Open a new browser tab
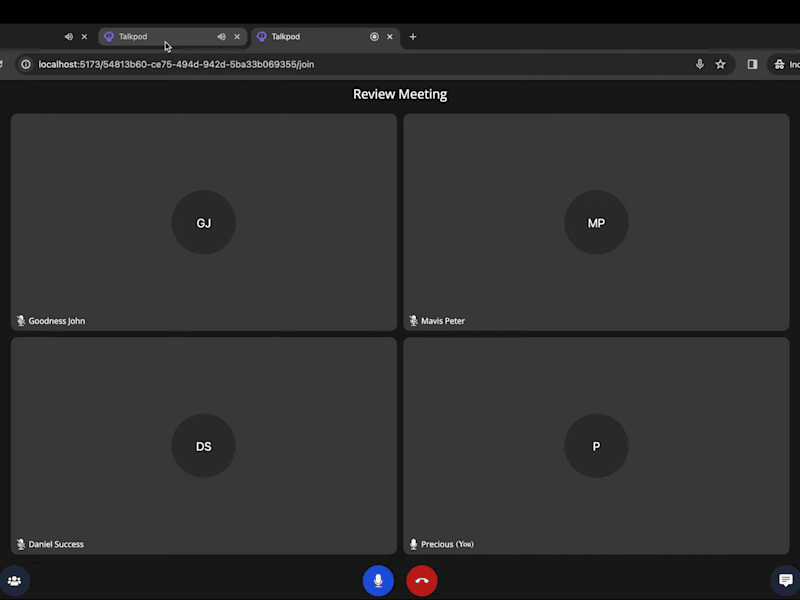 click(413, 37)
